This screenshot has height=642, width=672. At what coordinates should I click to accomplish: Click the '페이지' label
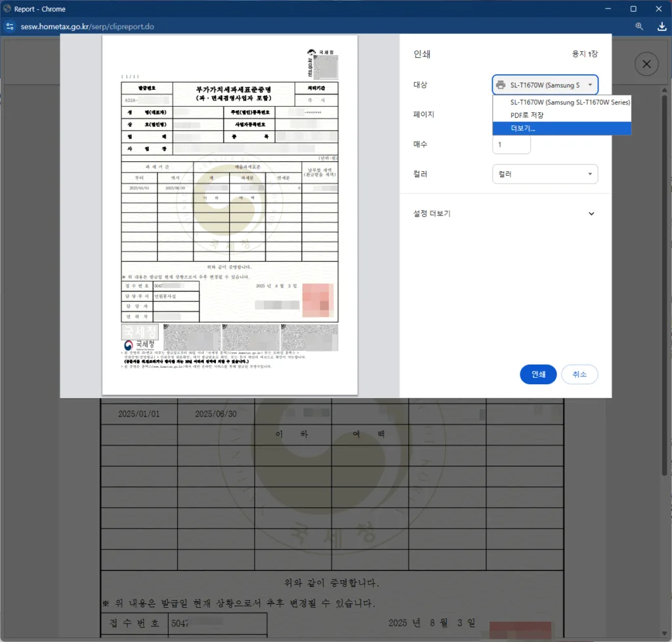coord(423,114)
